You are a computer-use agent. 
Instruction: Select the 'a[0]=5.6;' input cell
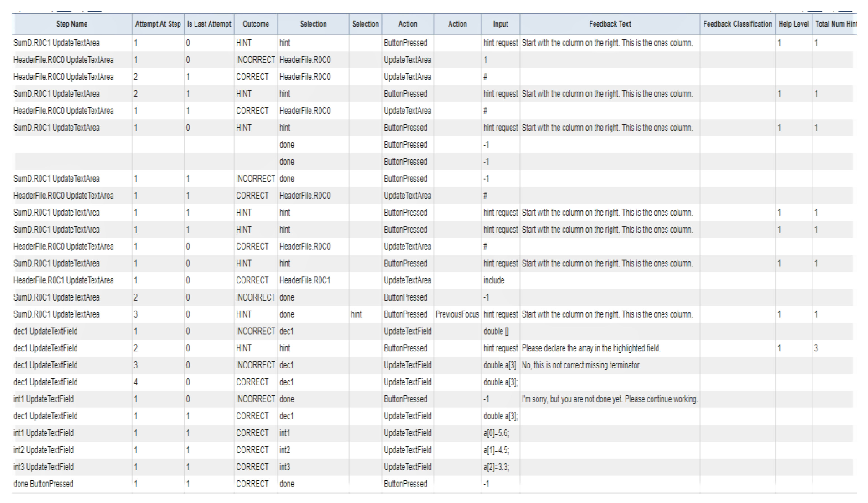click(x=496, y=433)
